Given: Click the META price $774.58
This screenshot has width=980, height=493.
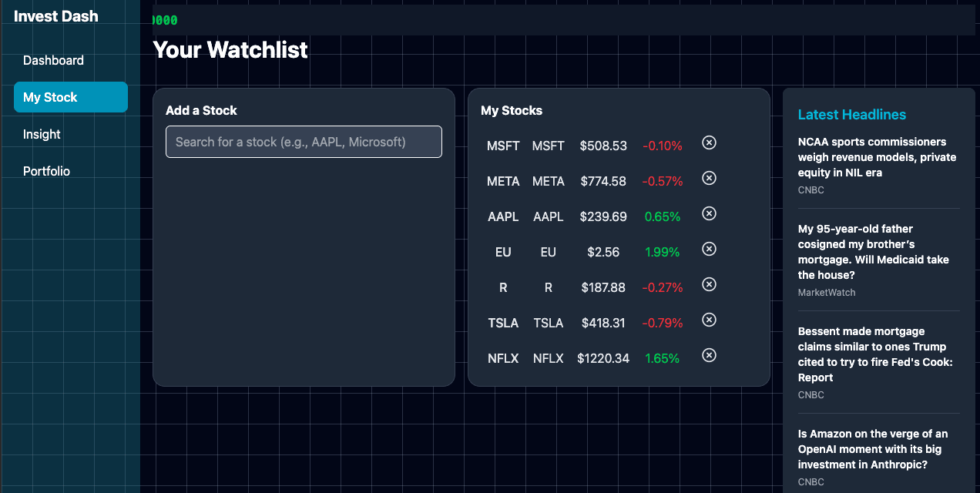Looking at the screenshot, I should pos(603,181).
